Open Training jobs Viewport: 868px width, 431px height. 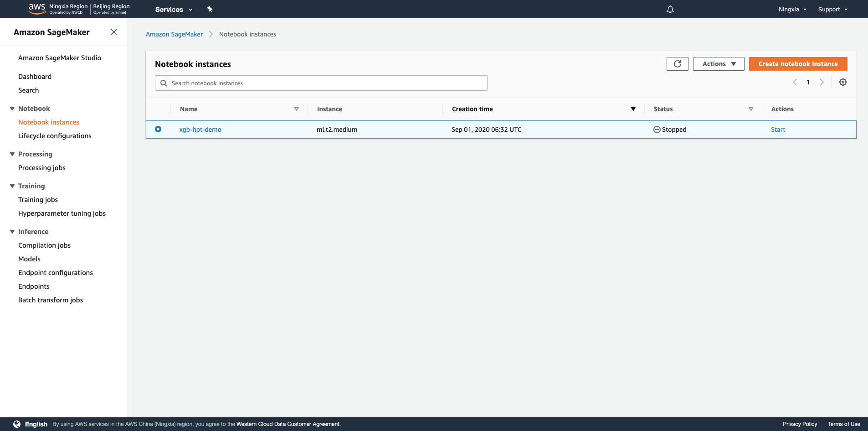pos(38,200)
